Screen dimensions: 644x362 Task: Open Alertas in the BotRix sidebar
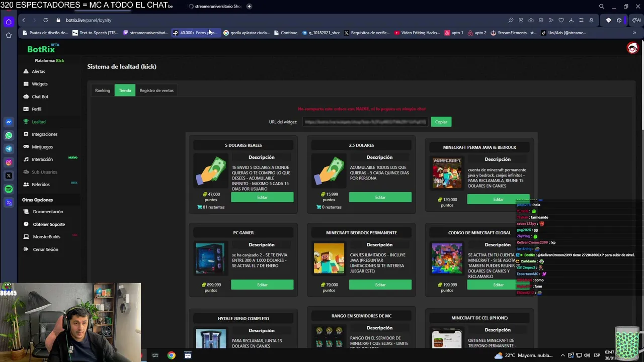38,71
